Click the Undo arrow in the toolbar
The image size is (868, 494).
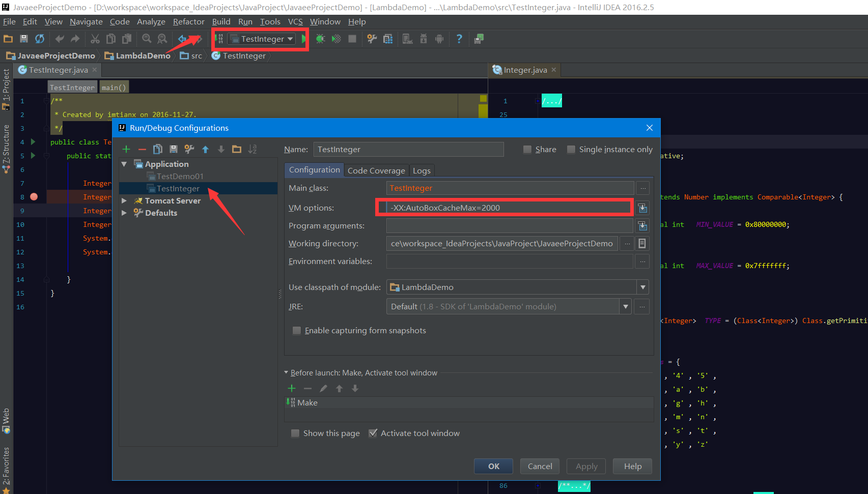pyautogui.click(x=60, y=39)
